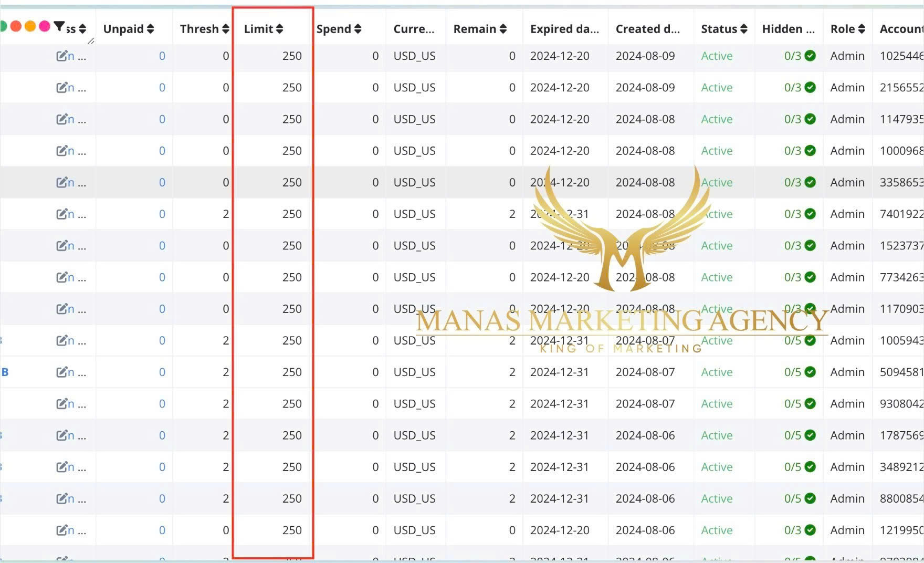Image resolution: width=924 pixels, height=563 pixels.
Task: Click the Unpaid 0 link for account 1005943
Action: pyautogui.click(x=162, y=340)
